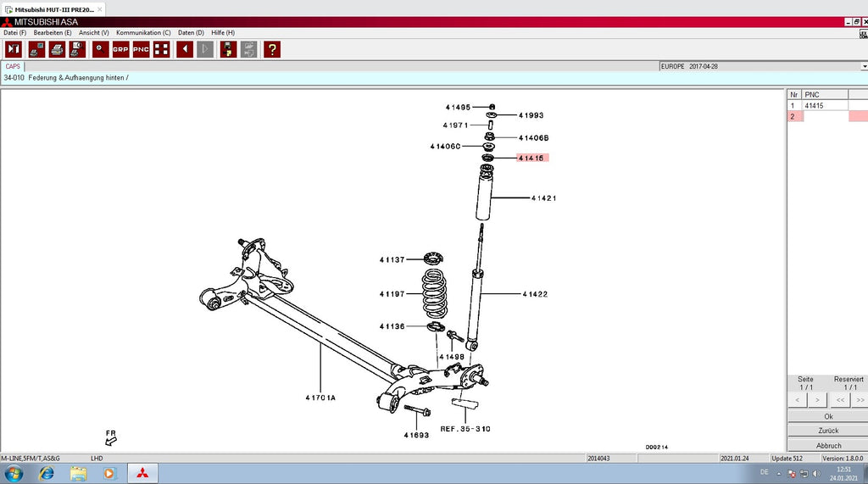
Task: Click the Zurück button
Action: 828,431
